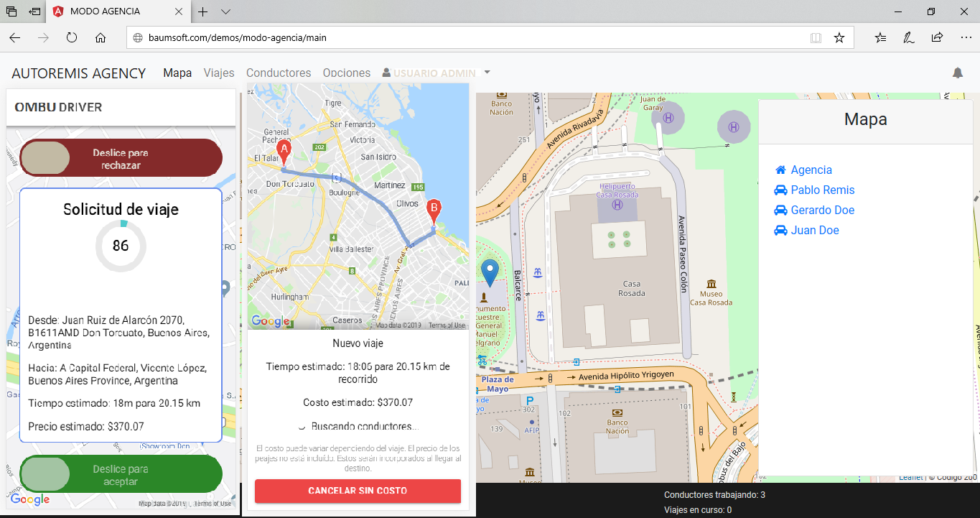Click the notification bell icon
The width and height of the screenshot is (980, 518).
point(957,73)
